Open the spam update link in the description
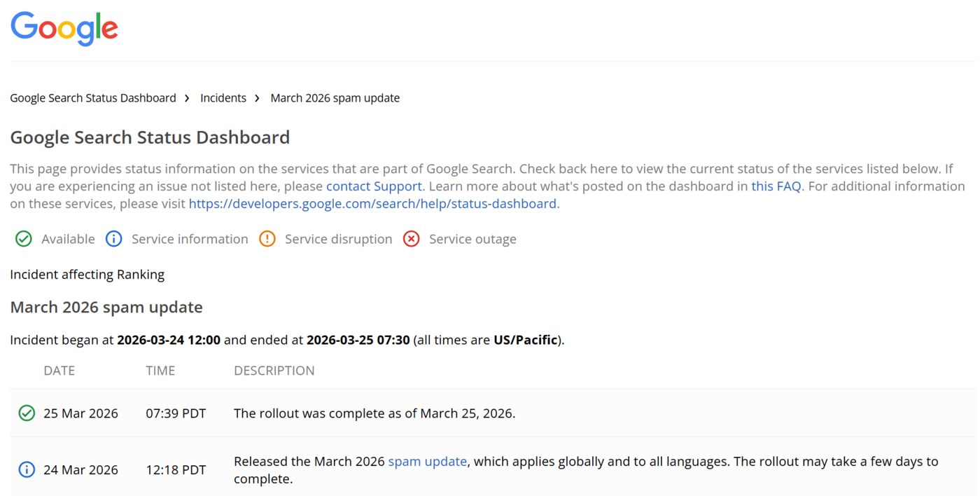Screen dimensions: 980x496 428,461
